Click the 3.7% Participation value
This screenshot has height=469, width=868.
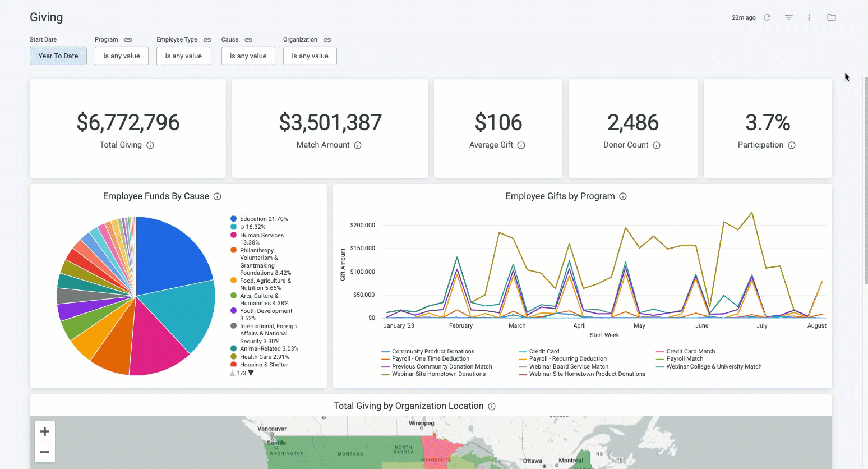coord(768,122)
